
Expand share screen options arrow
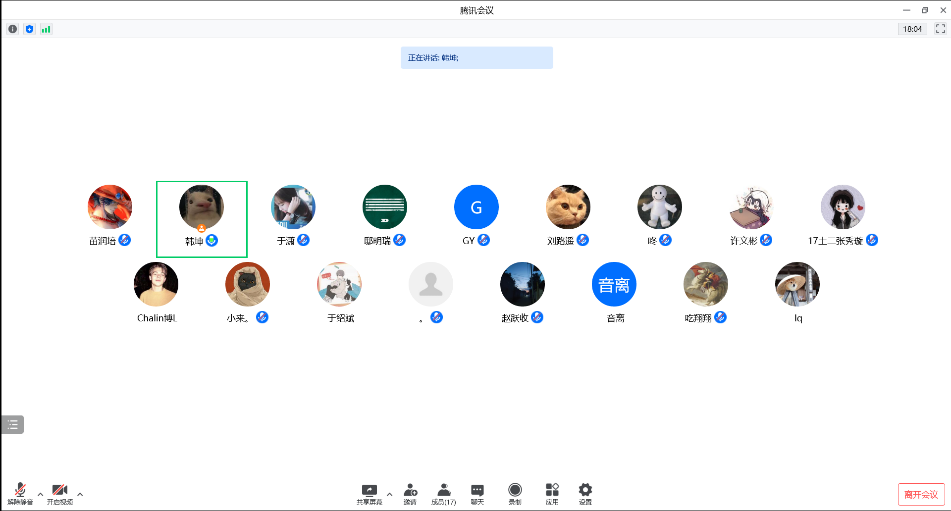389,493
